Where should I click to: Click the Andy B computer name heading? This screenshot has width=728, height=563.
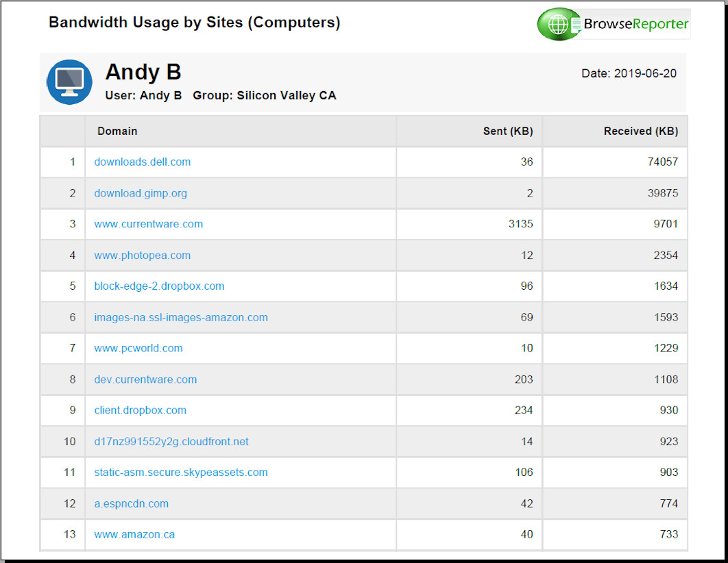143,73
